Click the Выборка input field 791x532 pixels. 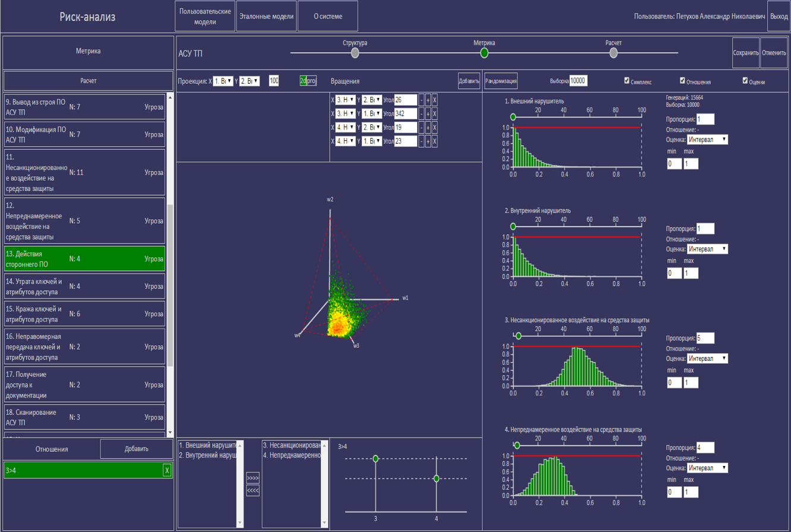click(x=578, y=81)
